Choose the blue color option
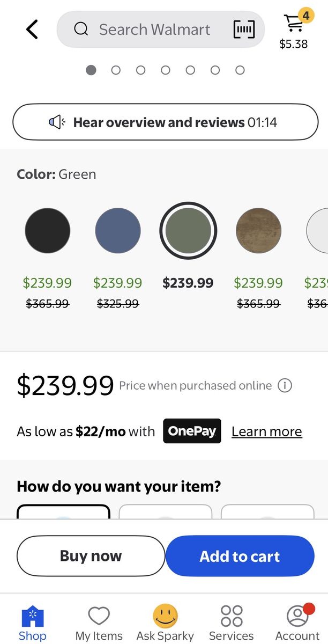 tap(118, 230)
